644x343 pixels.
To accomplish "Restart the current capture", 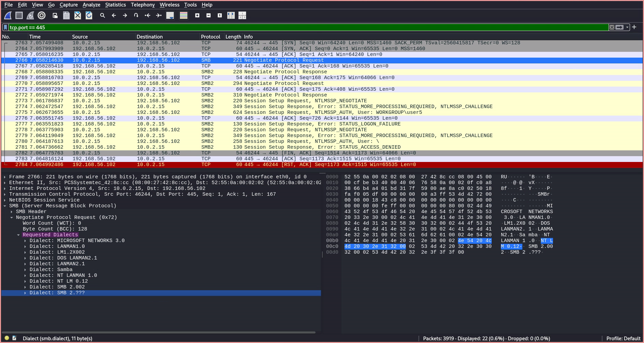I will click(30, 15).
